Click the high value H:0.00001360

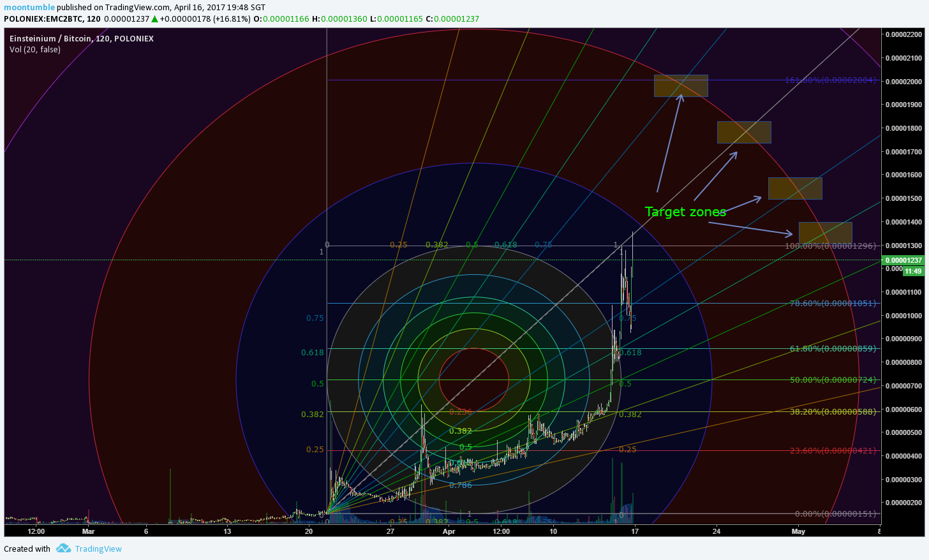[339, 19]
